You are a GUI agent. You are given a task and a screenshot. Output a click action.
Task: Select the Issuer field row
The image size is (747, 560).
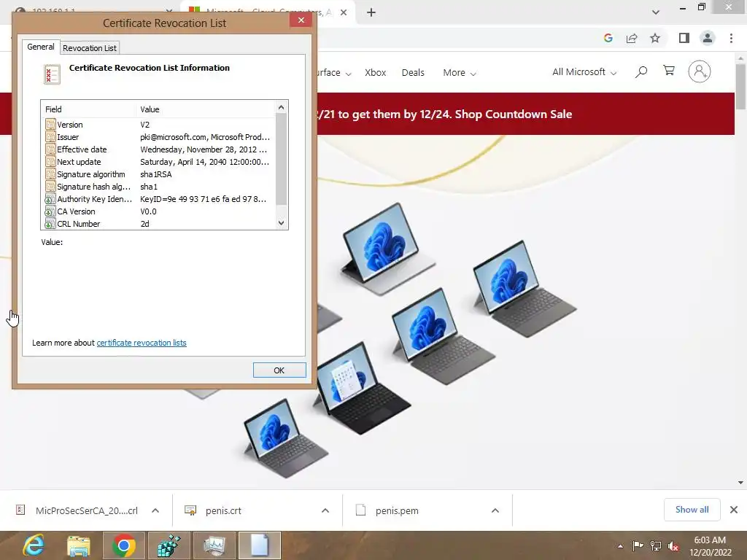pos(160,136)
